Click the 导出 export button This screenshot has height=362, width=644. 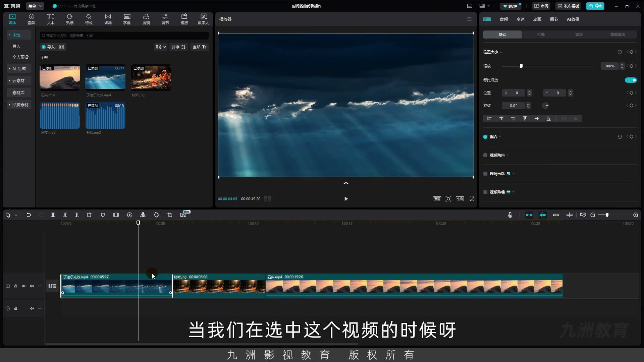click(595, 6)
